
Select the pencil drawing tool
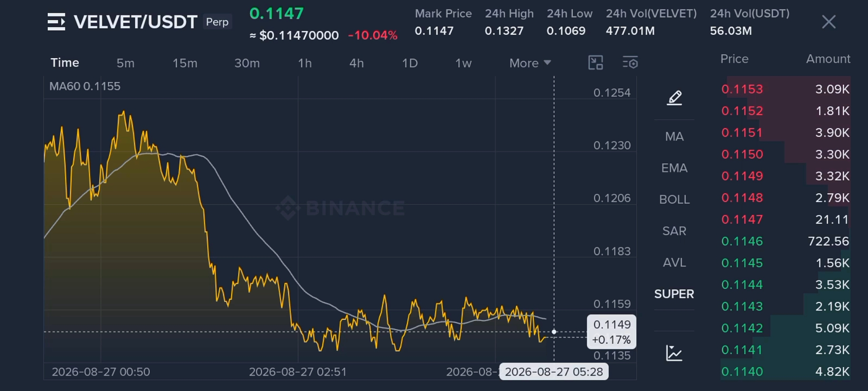coord(674,98)
